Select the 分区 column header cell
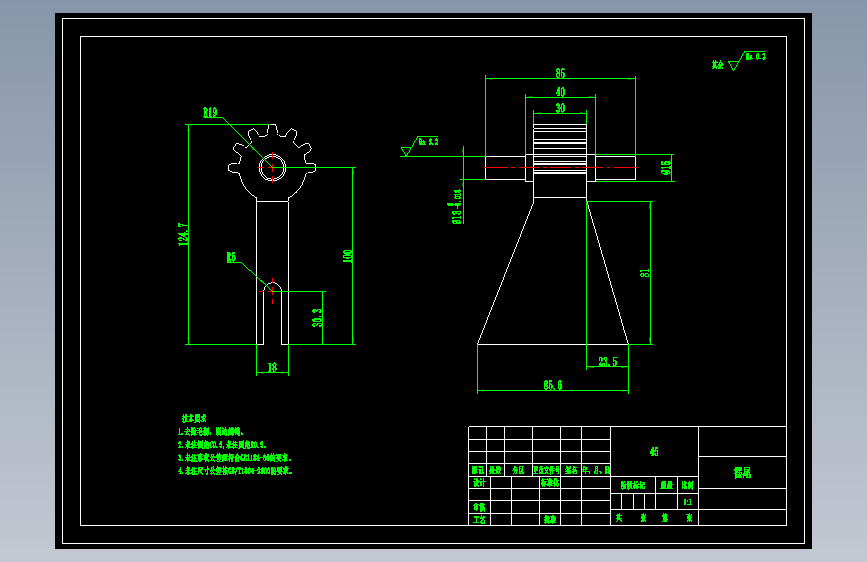Screen dimensions: 867x562 (x=518, y=470)
